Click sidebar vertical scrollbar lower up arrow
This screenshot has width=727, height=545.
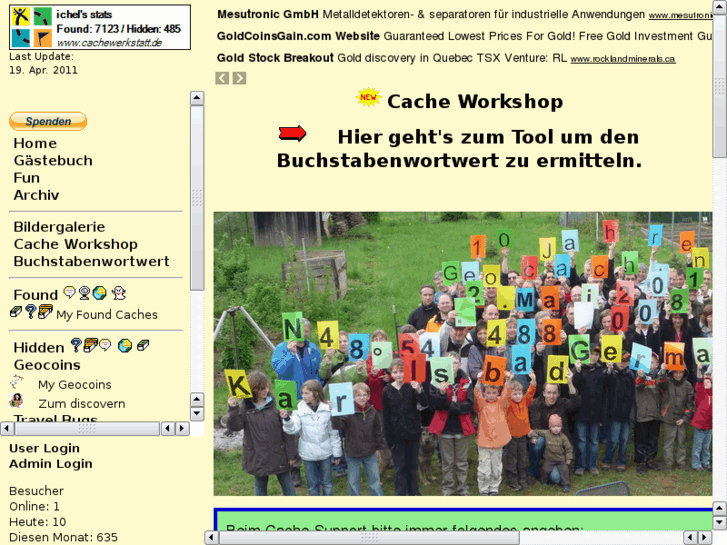click(x=197, y=399)
